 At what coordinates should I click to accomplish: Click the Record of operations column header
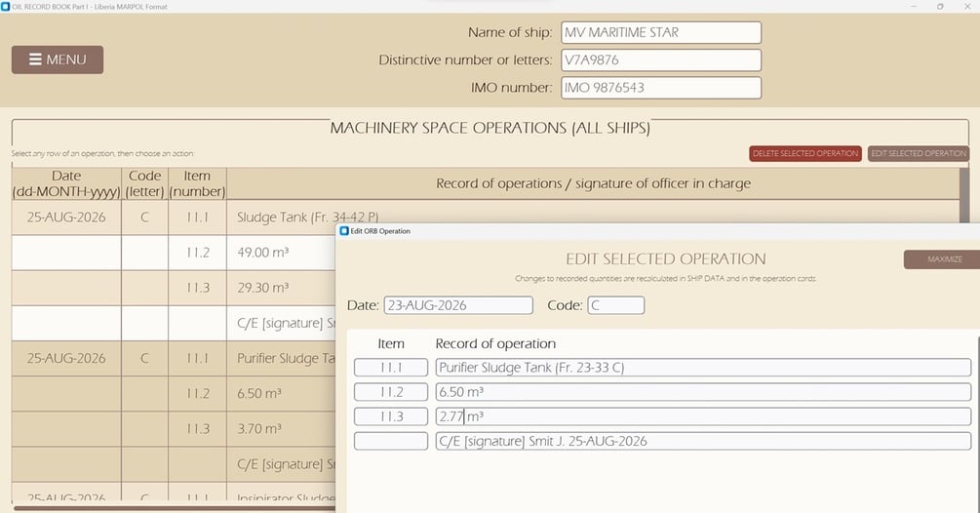[593, 183]
